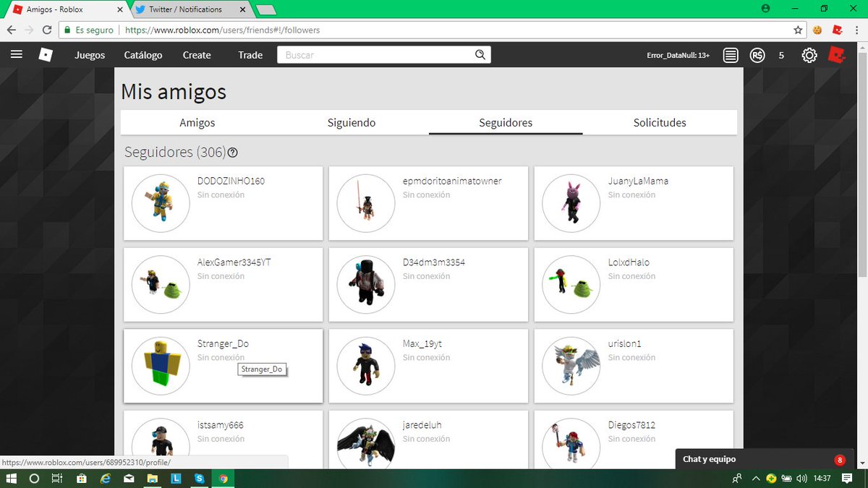Open the Roblox feed notifications icon

[731, 55]
